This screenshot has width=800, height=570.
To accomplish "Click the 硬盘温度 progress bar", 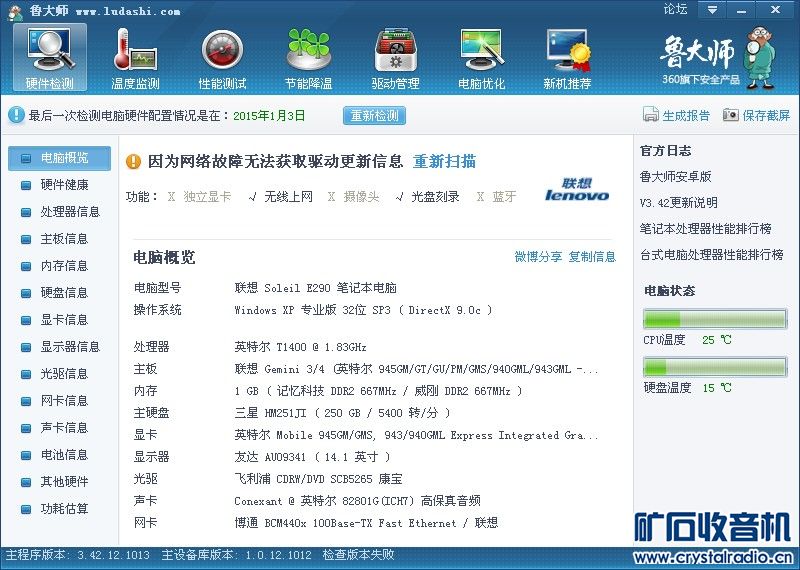I will (x=715, y=367).
